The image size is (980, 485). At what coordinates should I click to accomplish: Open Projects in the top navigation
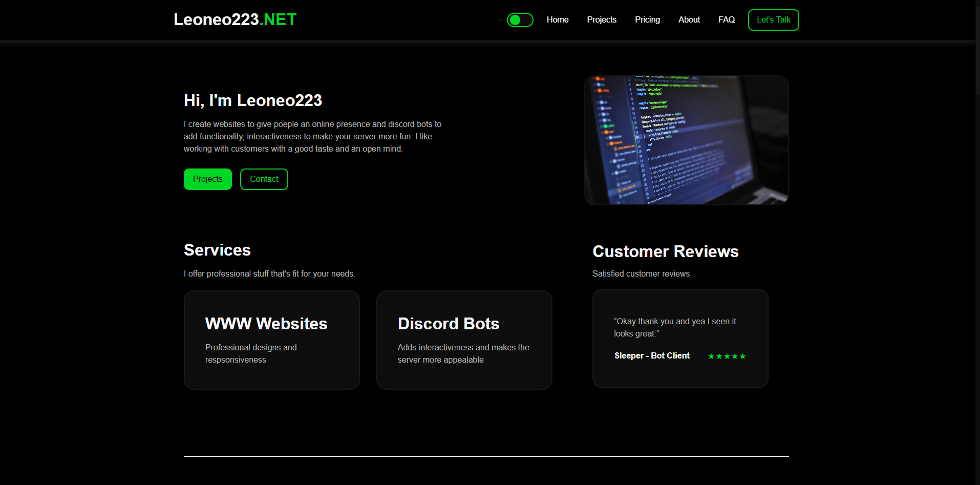[x=601, y=20]
